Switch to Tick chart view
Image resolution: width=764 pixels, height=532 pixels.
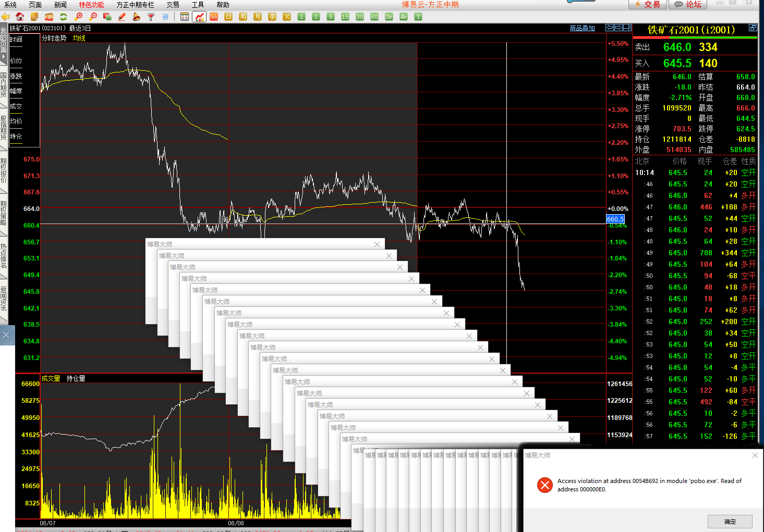pos(214,17)
